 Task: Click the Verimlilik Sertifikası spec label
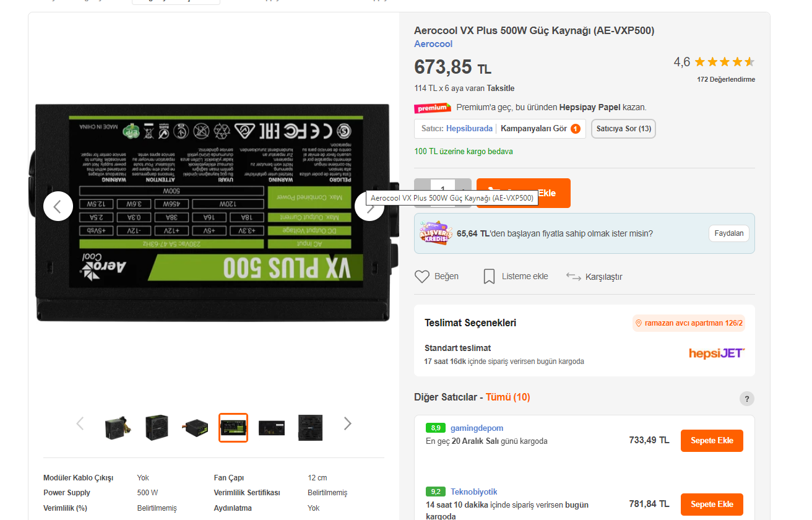pos(247,493)
